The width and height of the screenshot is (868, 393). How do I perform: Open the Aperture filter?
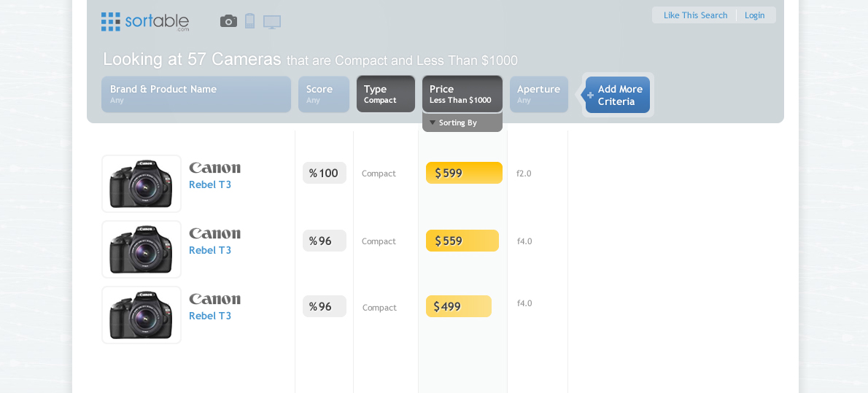coord(539,94)
